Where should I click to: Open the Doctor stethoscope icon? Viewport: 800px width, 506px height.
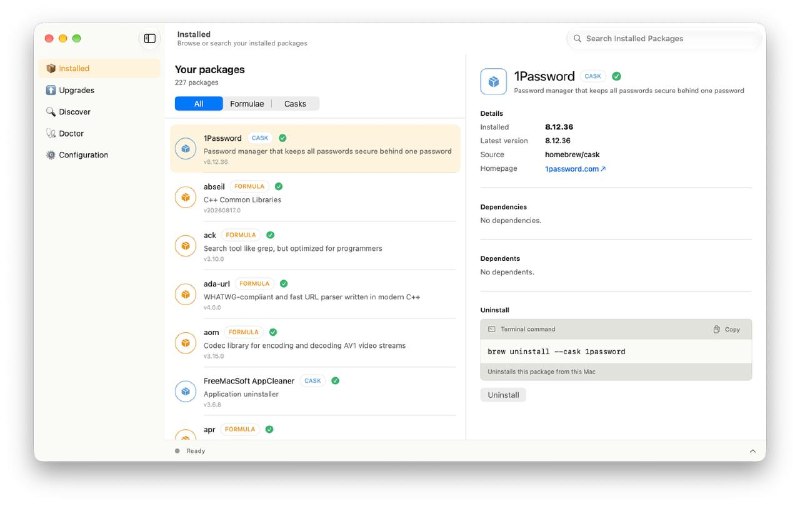(51, 133)
